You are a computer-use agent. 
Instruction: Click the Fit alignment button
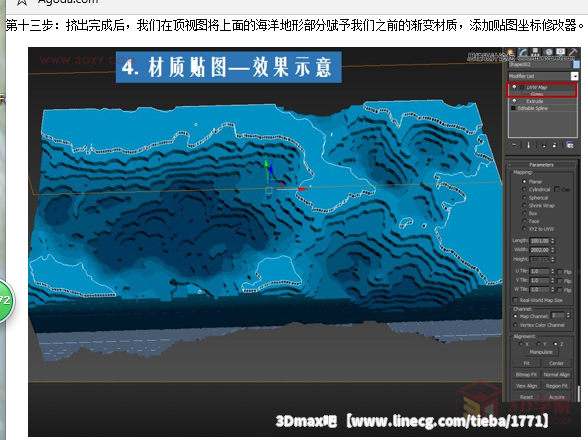[x=526, y=363]
